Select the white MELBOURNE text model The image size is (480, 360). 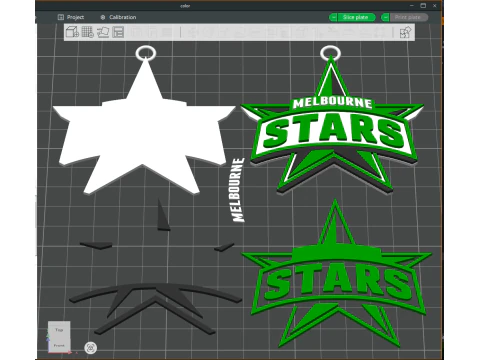[238, 190]
